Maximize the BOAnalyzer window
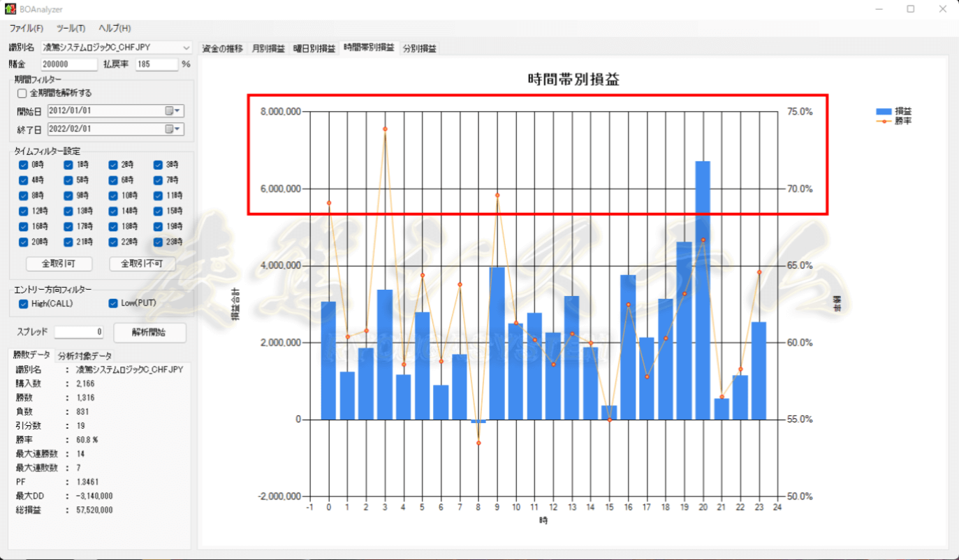Viewport: 959px width, 560px height. point(911,9)
